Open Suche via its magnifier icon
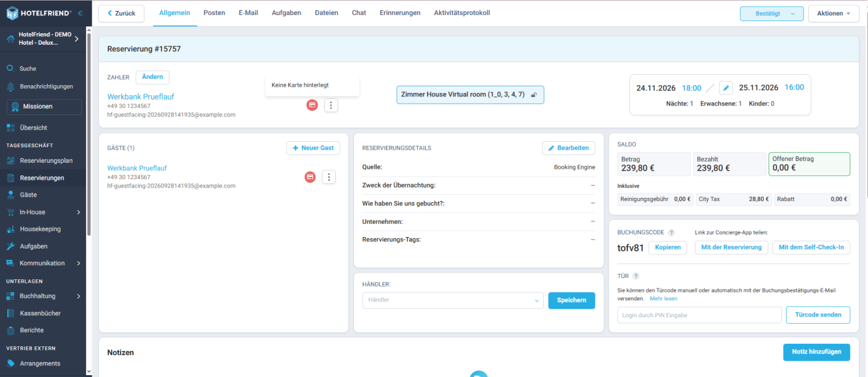The image size is (868, 377). 10,68
